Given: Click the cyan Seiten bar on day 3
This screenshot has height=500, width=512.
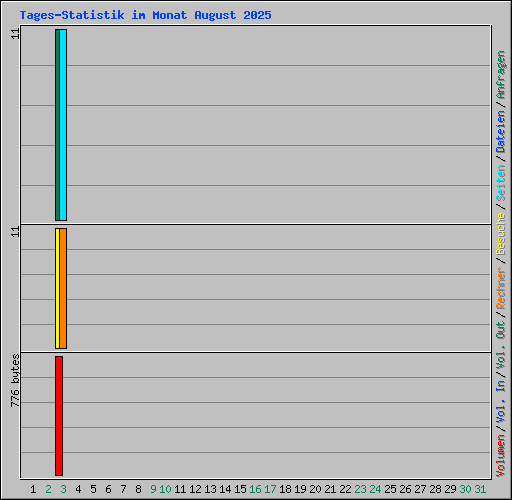Looking at the screenshot, I should pos(63,125).
